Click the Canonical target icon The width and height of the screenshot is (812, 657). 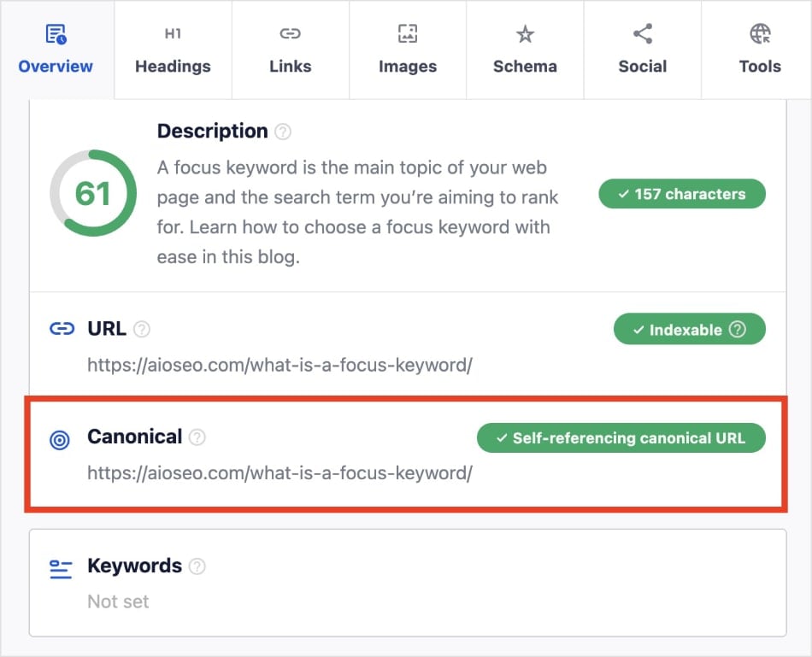coord(60,441)
